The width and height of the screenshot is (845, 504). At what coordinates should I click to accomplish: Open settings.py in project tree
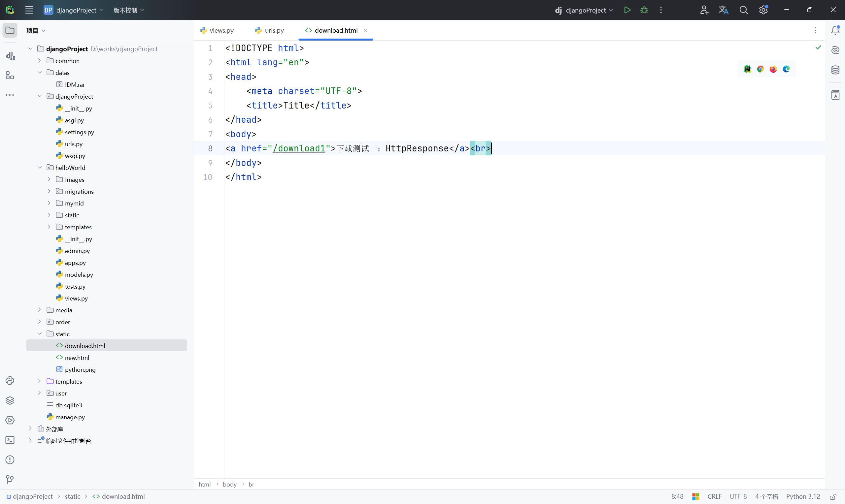79,132
